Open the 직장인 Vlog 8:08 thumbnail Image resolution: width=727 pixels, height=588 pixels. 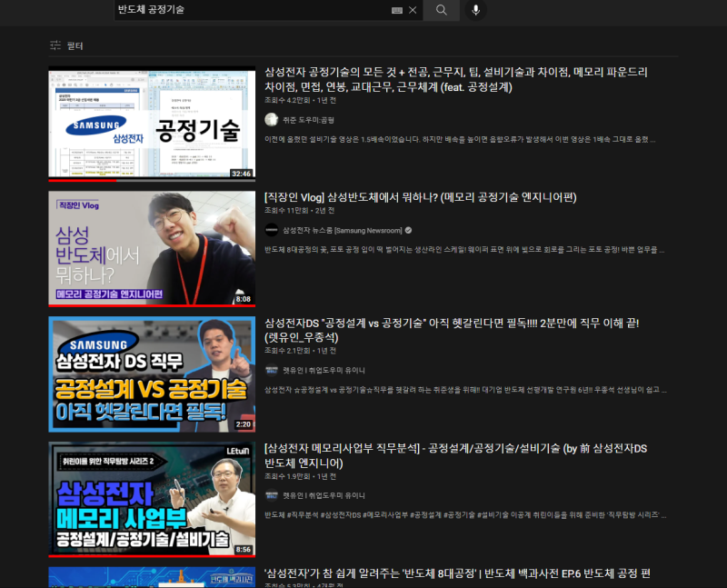tap(152, 248)
